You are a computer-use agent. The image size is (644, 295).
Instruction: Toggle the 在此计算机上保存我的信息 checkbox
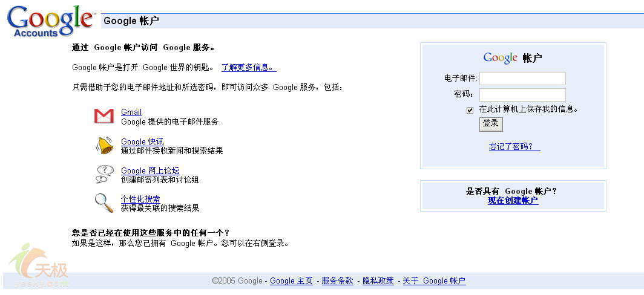pyautogui.click(x=470, y=110)
